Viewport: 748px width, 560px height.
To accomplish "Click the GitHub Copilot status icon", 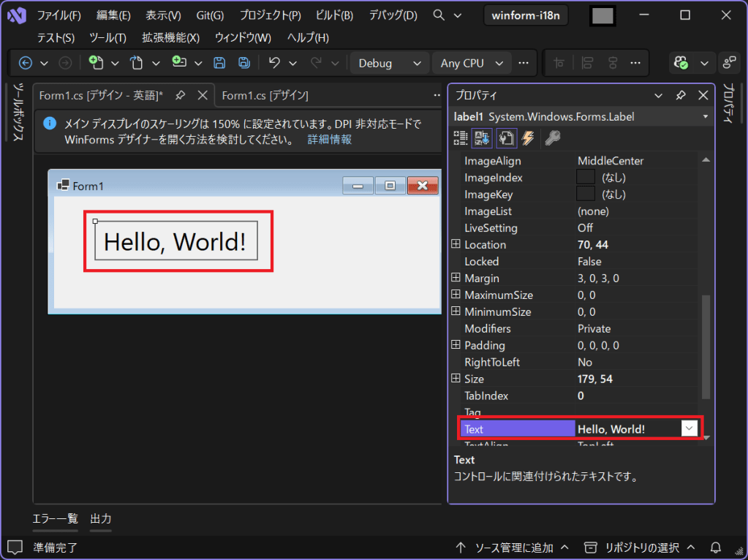I will (681, 64).
